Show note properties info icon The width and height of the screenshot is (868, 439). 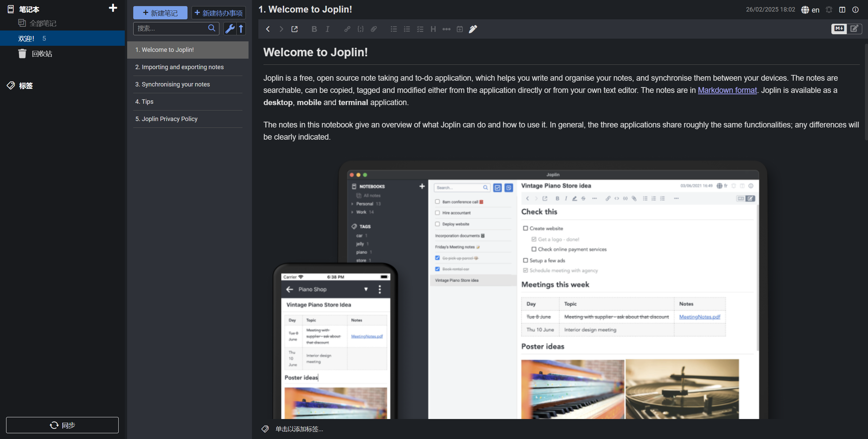[855, 9]
